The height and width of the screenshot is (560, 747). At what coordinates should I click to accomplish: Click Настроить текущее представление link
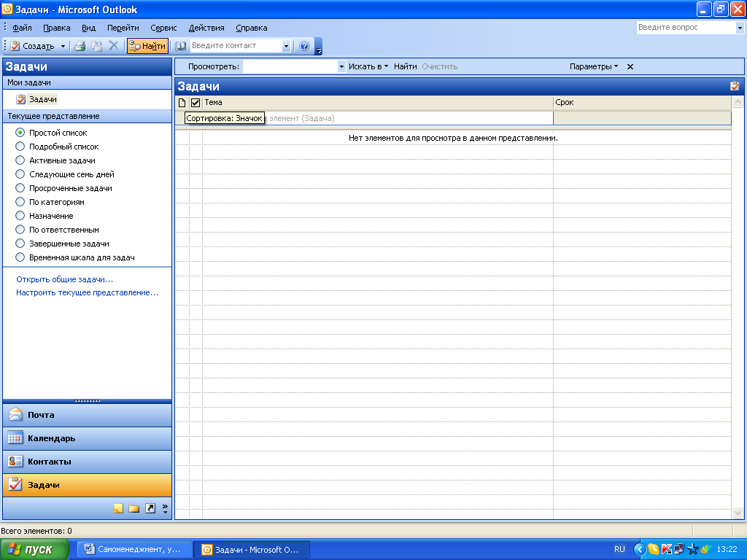pyautogui.click(x=88, y=293)
